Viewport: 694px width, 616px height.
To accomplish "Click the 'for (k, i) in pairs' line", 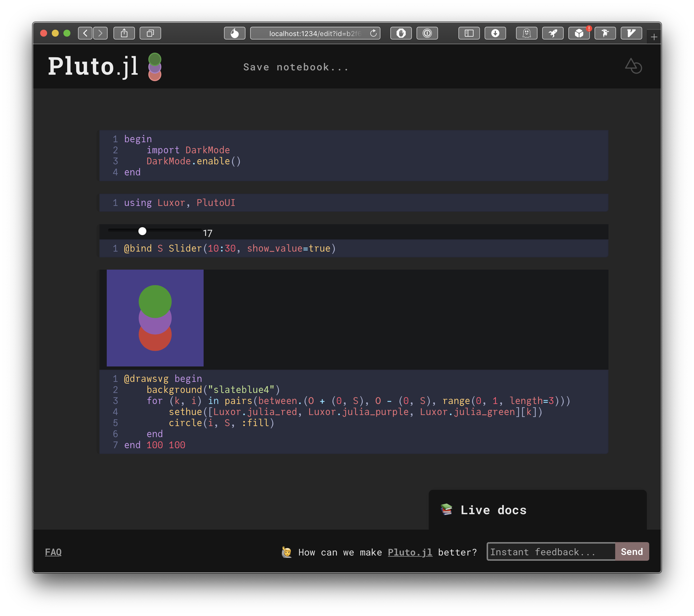I will 359,401.
